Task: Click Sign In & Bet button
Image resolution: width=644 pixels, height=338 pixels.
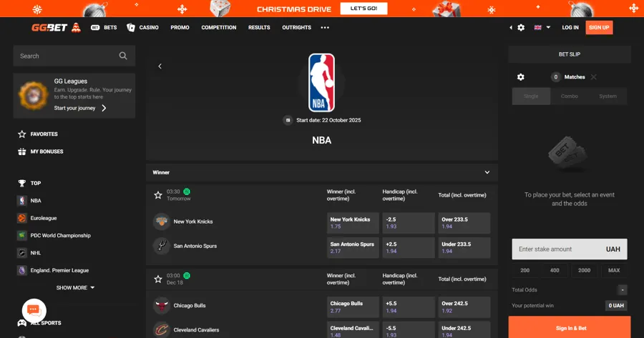Action: 570,327
